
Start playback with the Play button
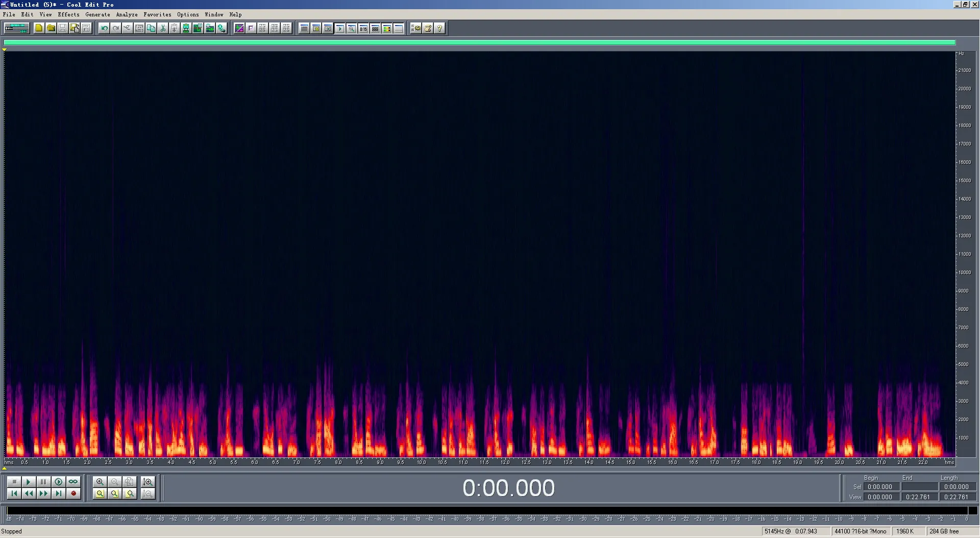[x=29, y=482]
